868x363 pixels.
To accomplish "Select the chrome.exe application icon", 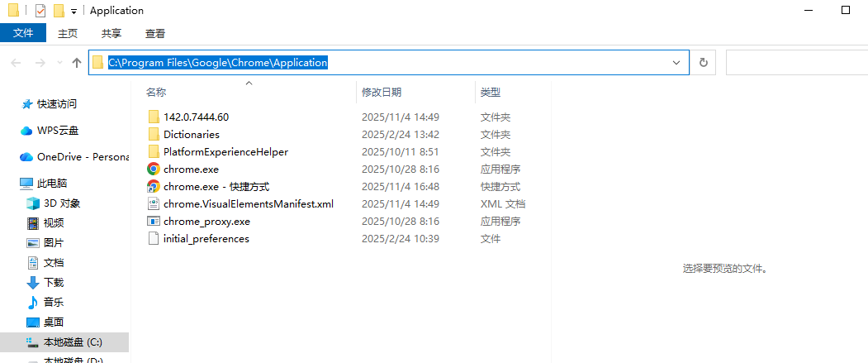I will [x=154, y=169].
